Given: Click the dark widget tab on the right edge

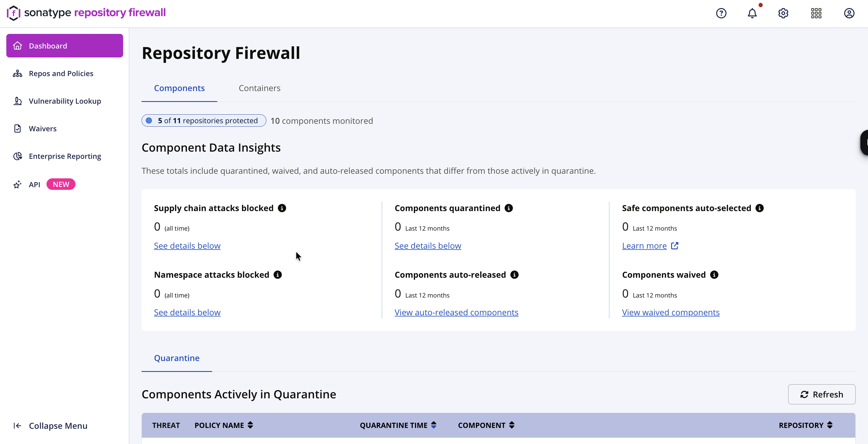Looking at the screenshot, I should 864,143.
